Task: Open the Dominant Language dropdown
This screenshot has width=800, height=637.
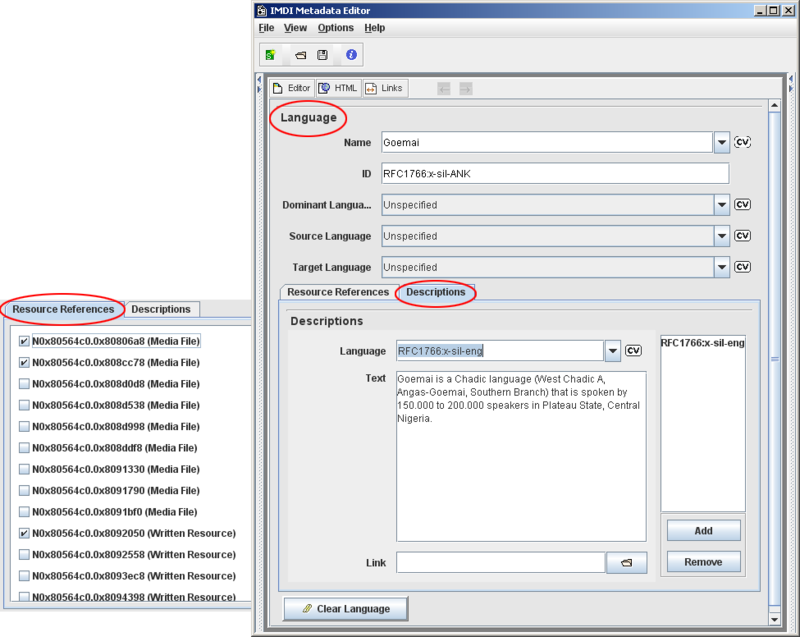Action: point(721,205)
